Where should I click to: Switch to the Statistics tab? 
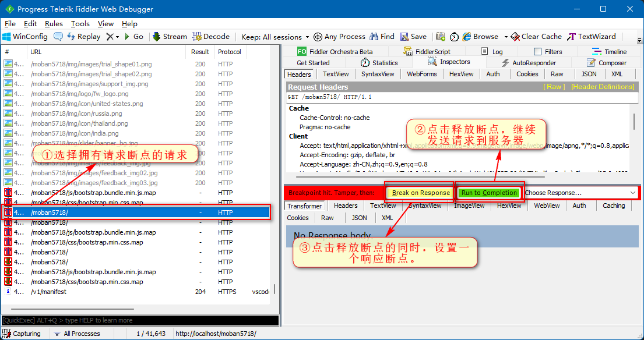[379, 63]
